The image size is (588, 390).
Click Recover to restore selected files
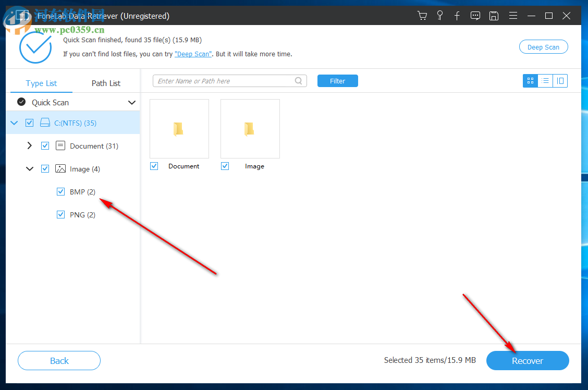(527, 360)
